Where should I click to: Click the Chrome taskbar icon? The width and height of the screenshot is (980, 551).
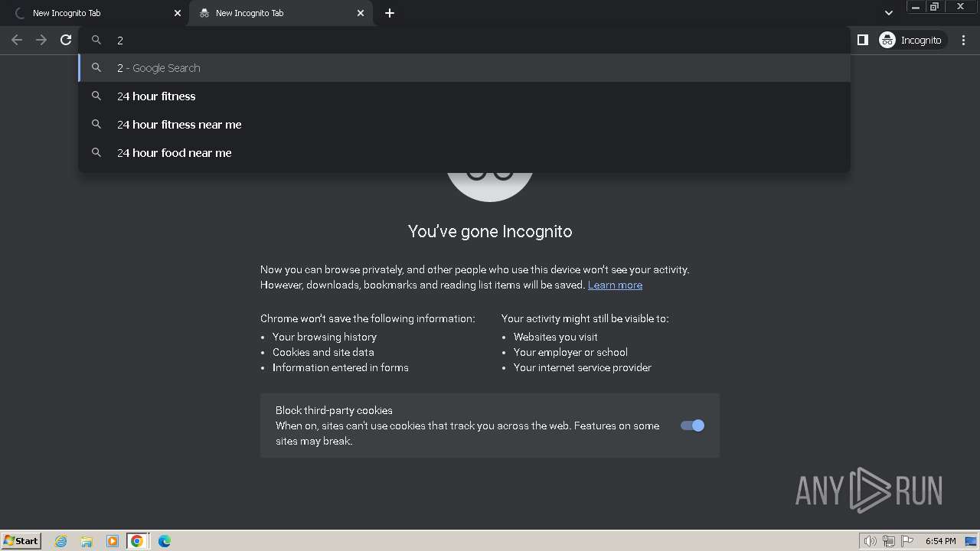137,541
